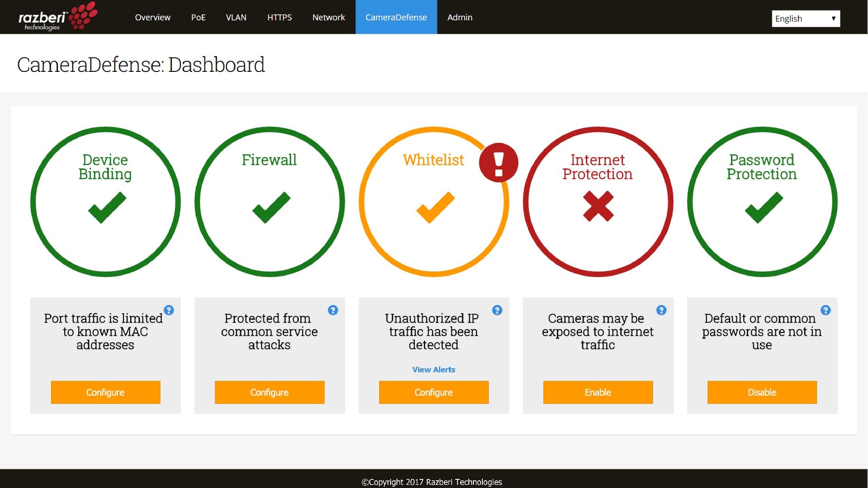868x488 pixels.
Task: Configure the Firewall settings
Action: tap(269, 392)
